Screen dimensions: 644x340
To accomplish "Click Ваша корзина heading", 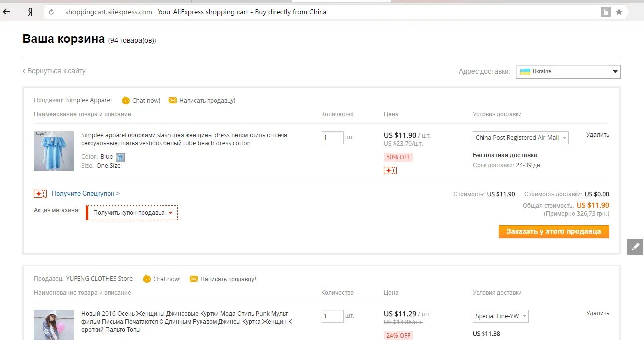I will (x=64, y=39).
